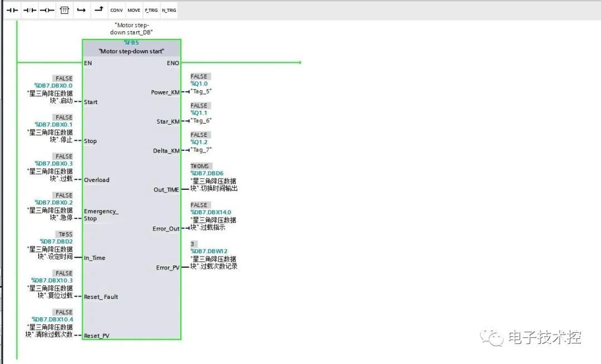The image size is (601, 364).
Task: Click the %DB7.DBX14.0 output address
Action: (211, 212)
